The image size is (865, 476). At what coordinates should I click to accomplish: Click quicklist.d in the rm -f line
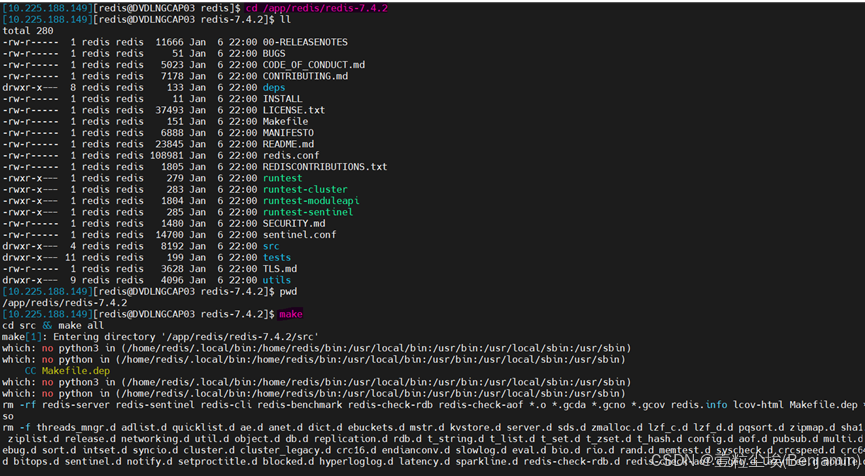202,427
